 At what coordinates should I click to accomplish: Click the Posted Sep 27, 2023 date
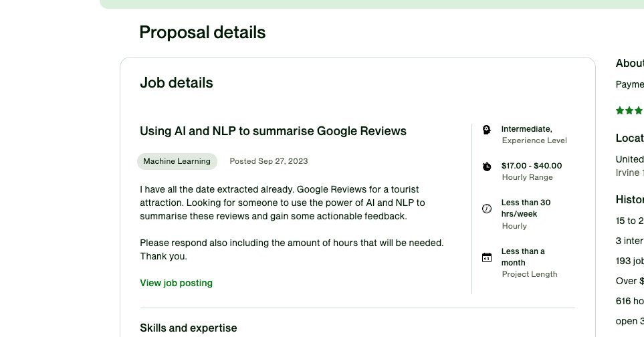pos(268,161)
